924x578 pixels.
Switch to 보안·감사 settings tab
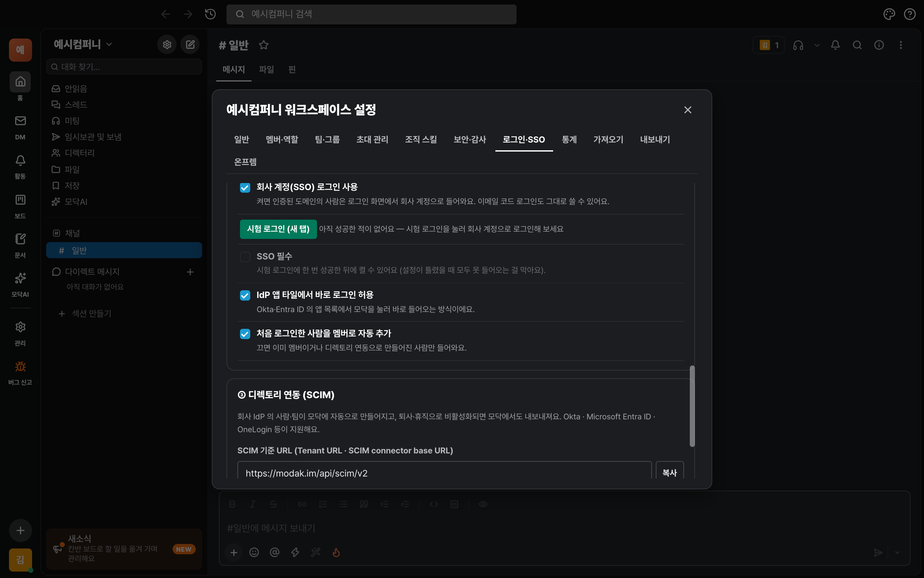pos(470,140)
